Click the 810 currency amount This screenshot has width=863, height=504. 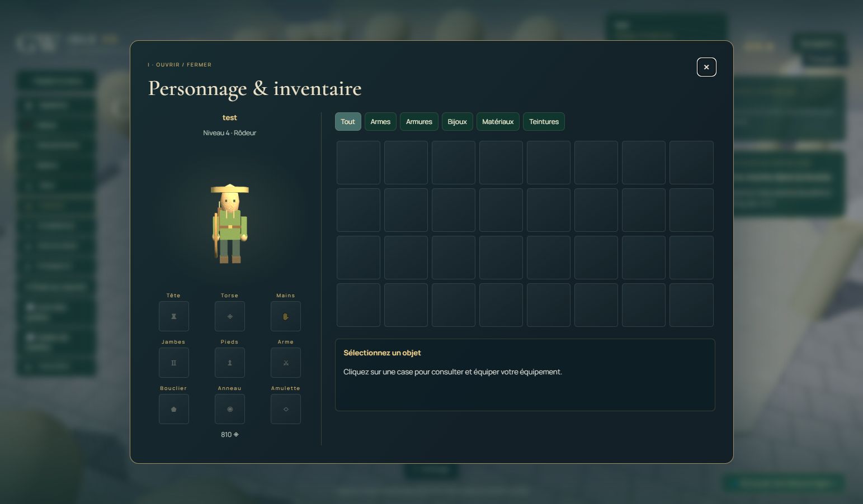[229, 435]
